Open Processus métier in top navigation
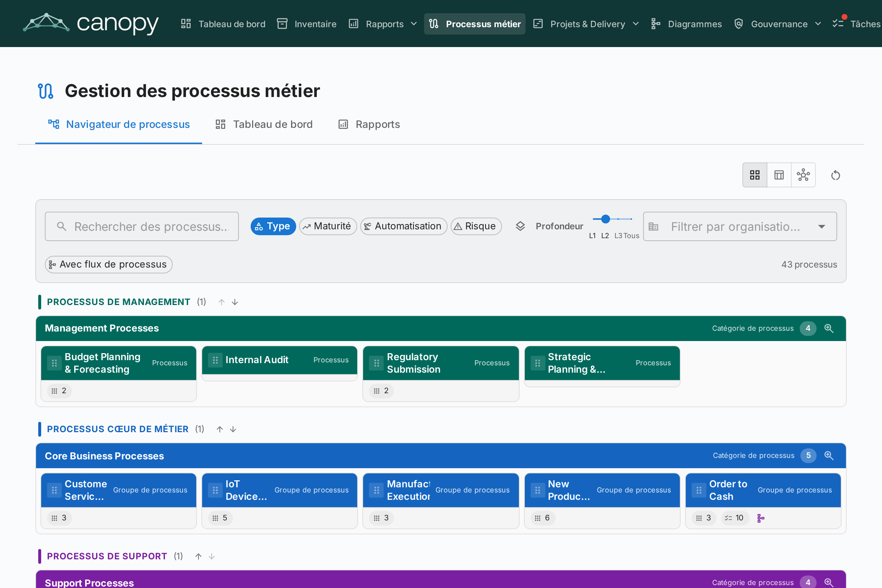Screen dimensions: 882x588 (474, 24)
